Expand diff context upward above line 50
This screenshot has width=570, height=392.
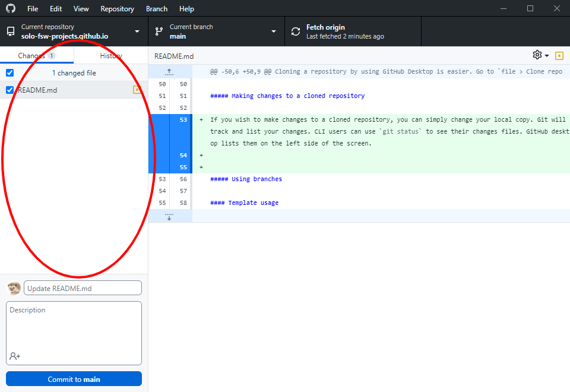[x=169, y=72]
